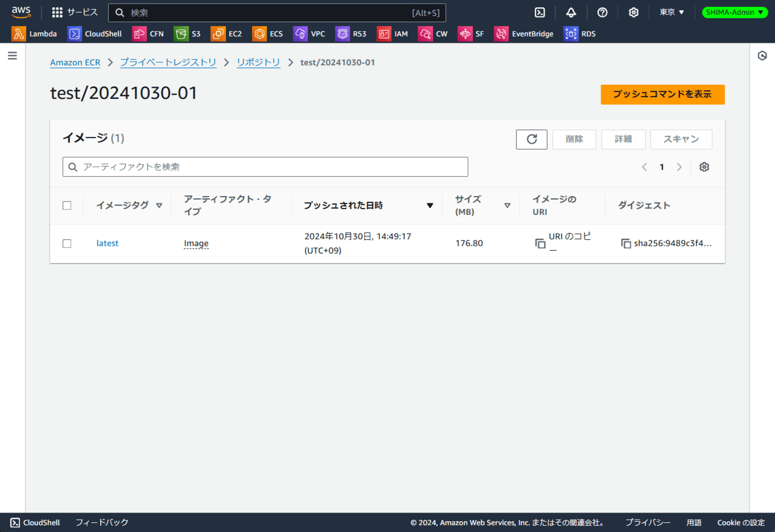The height and width of the screenshot is (532, 775).
Task: Click スキャン button
Action: (681, 139)
